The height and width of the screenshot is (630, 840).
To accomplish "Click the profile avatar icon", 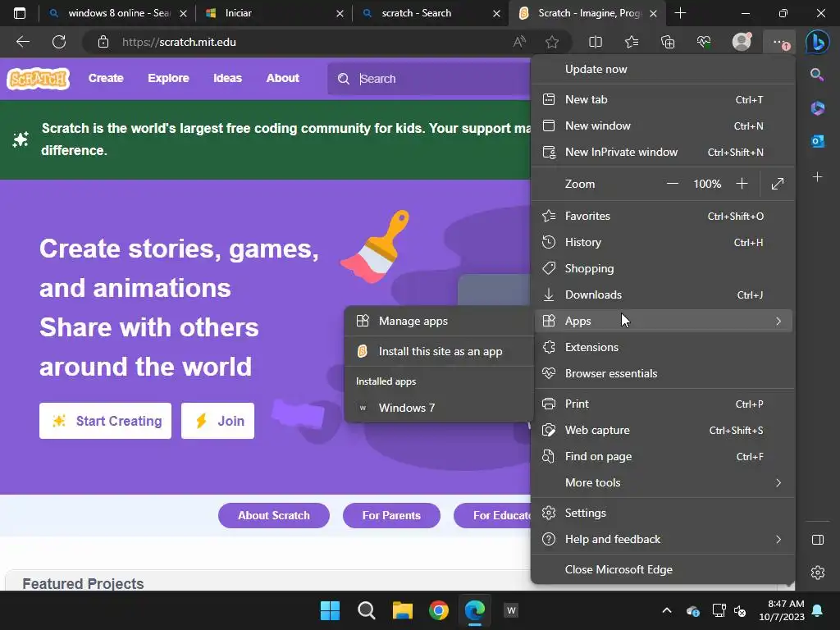I will click(742, 42).
